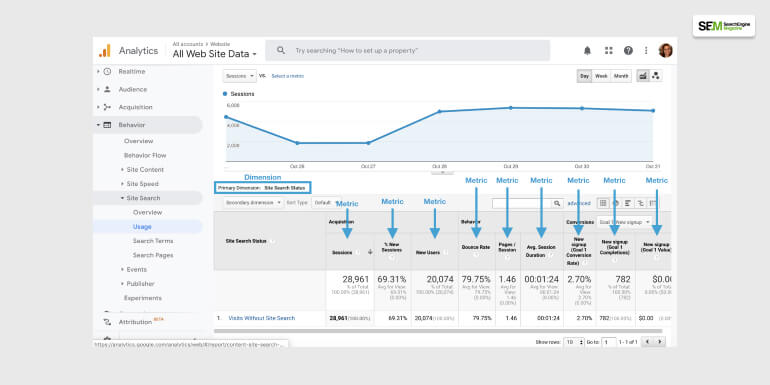The width and height of the screenshot is (770, 385).
Task: Go to the next table page arrow
Action: point(659,341)
